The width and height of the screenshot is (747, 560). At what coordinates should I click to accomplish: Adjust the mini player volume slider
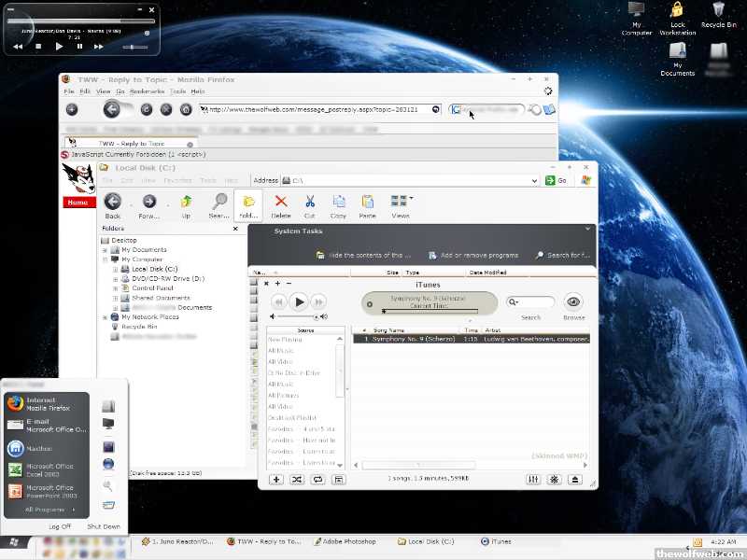coord(134,47)
